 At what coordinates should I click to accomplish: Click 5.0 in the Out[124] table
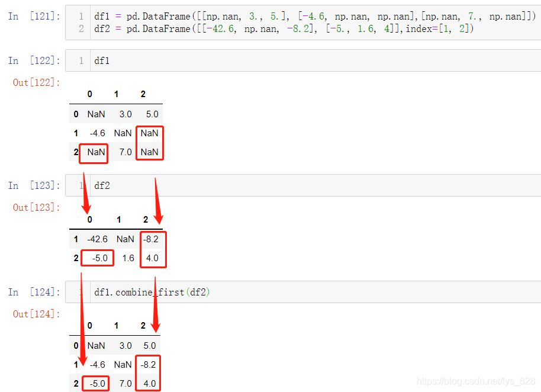(x=150, y=346)
